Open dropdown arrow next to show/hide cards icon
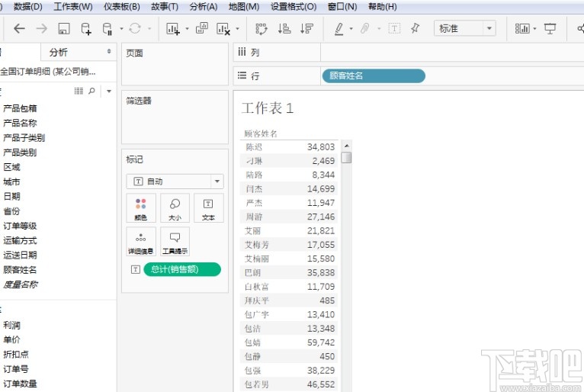Screen dimensions: 584x392 coord(535,28)
